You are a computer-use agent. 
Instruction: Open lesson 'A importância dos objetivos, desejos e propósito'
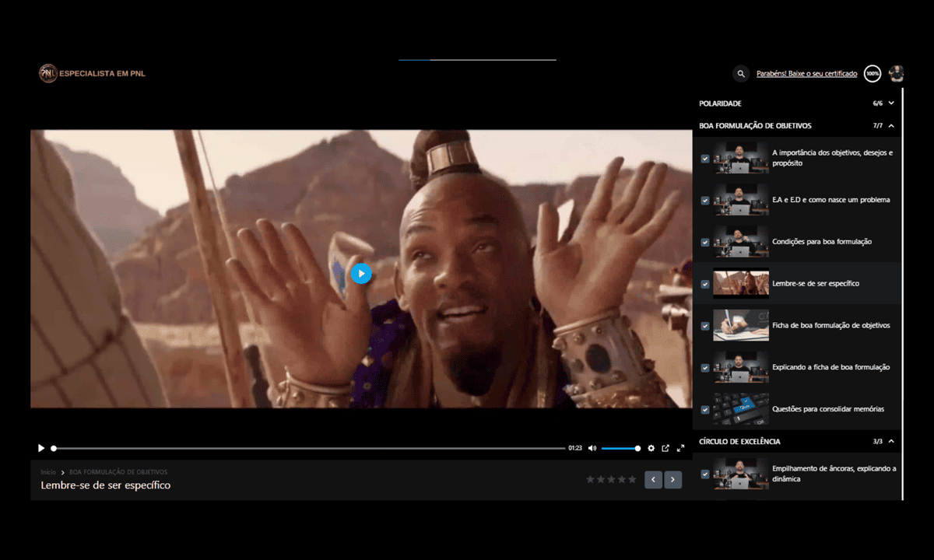833,158
